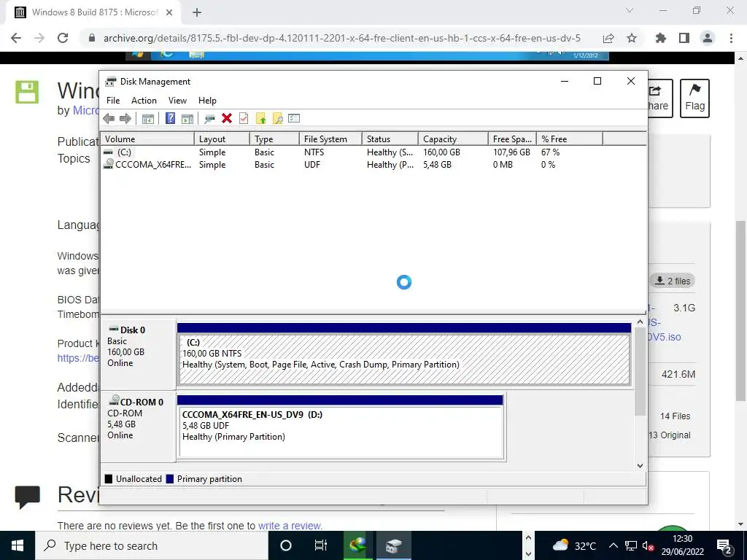Click the weather 32°C taskbar widget
Image resolution: width=747 pixels, height=560 pixels.
coord(574,545)
